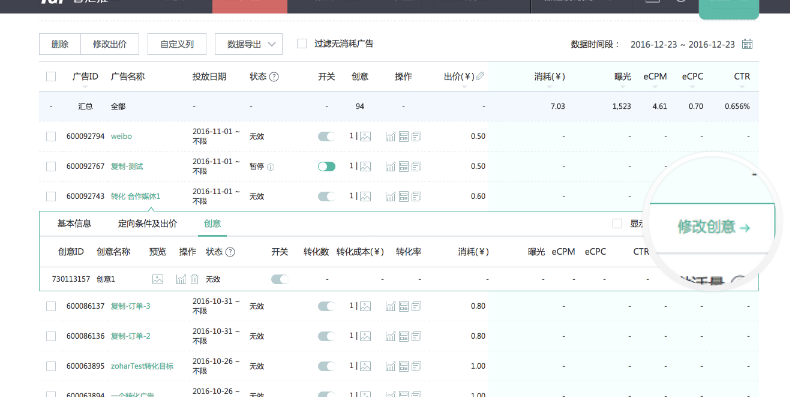Open creative image icon for 复制-测试
Screen dimensions: 790x397
(365, 166)
